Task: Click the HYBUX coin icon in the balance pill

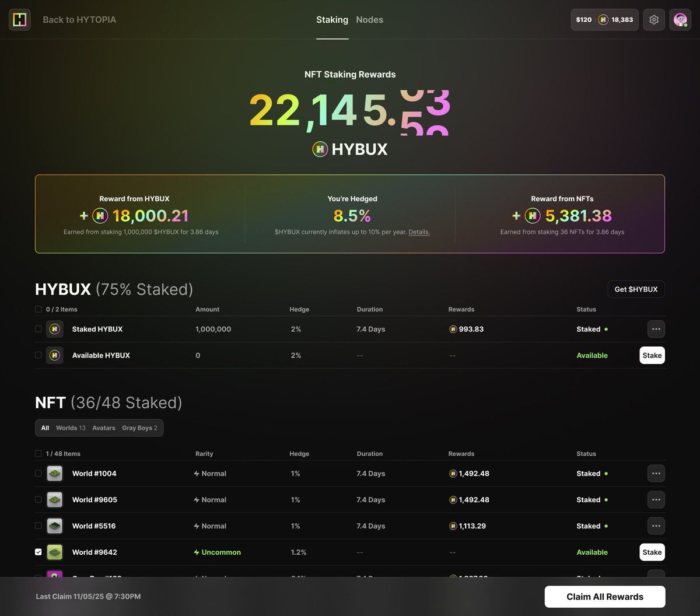Action: [602, 19]
